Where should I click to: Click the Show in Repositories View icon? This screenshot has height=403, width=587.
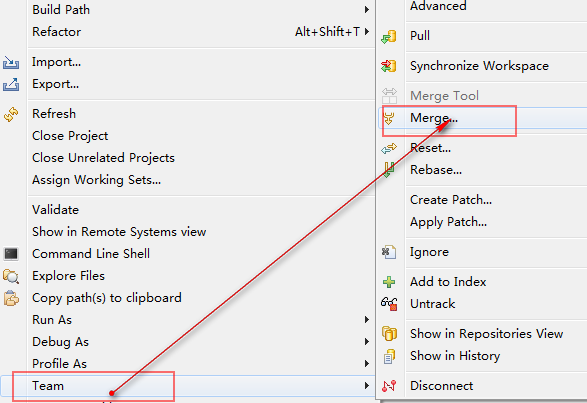[389, 333]
